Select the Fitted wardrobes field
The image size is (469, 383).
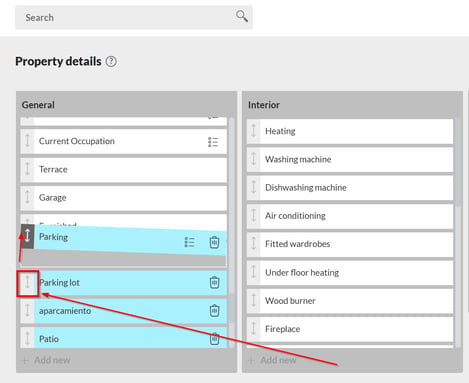(x=350, y=244)
